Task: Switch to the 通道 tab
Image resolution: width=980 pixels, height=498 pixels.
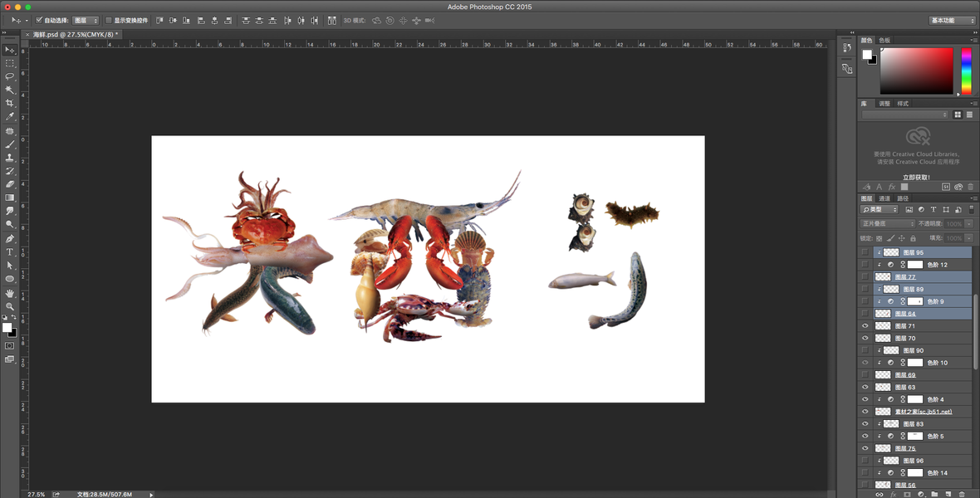Action: point(884,198)
